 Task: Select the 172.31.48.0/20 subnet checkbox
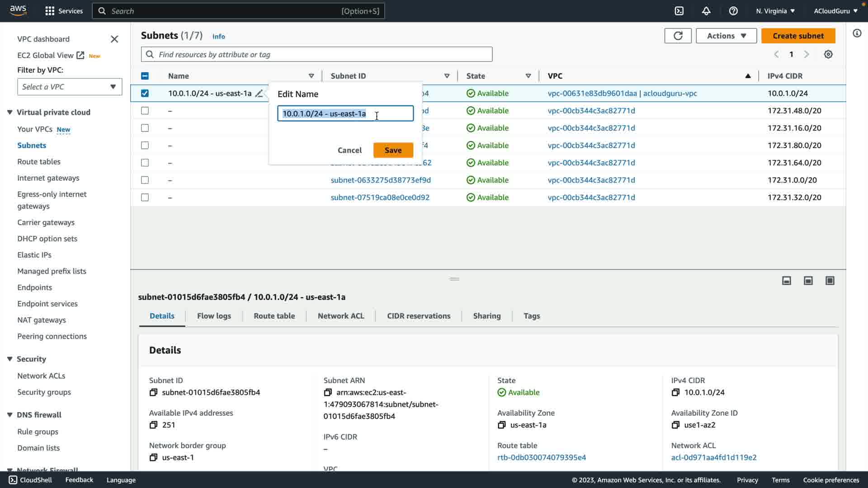[x=145, y=111]
